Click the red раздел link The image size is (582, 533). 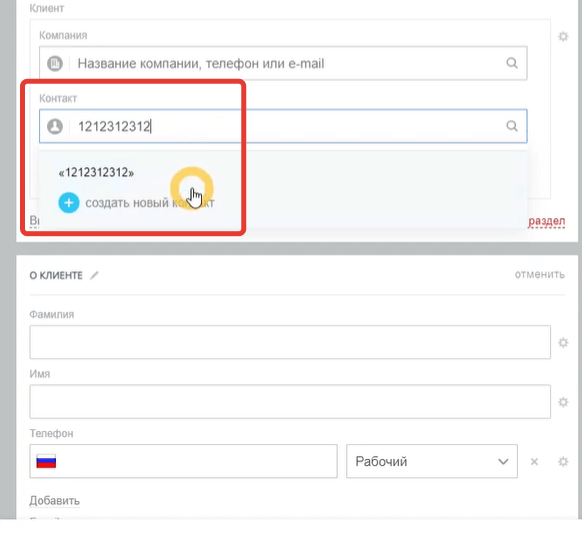[546, 221]
